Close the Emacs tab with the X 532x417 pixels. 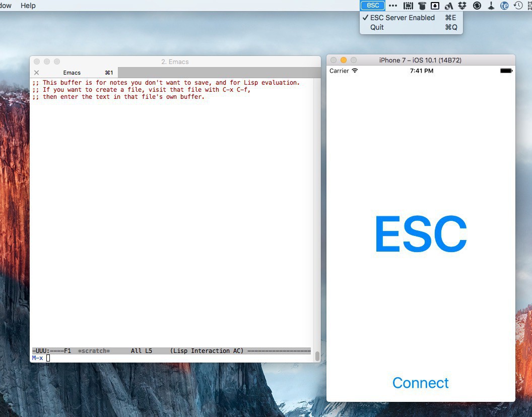(x=37, y=73)
